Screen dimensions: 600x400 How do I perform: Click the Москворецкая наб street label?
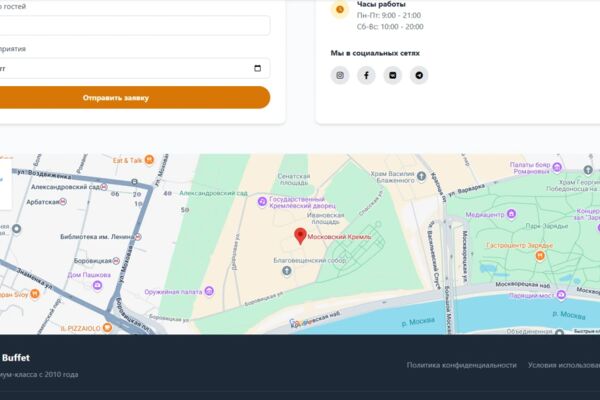(522, 284)
